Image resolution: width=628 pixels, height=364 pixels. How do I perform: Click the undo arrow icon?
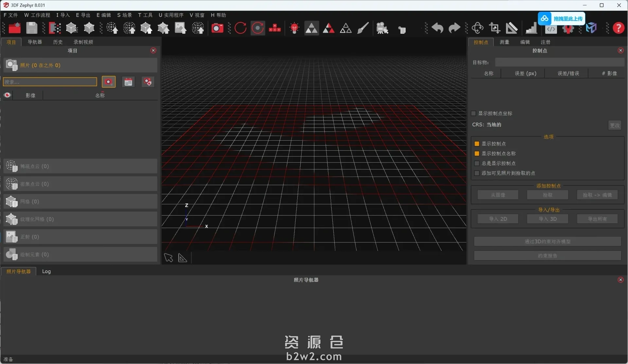(437, 28)
